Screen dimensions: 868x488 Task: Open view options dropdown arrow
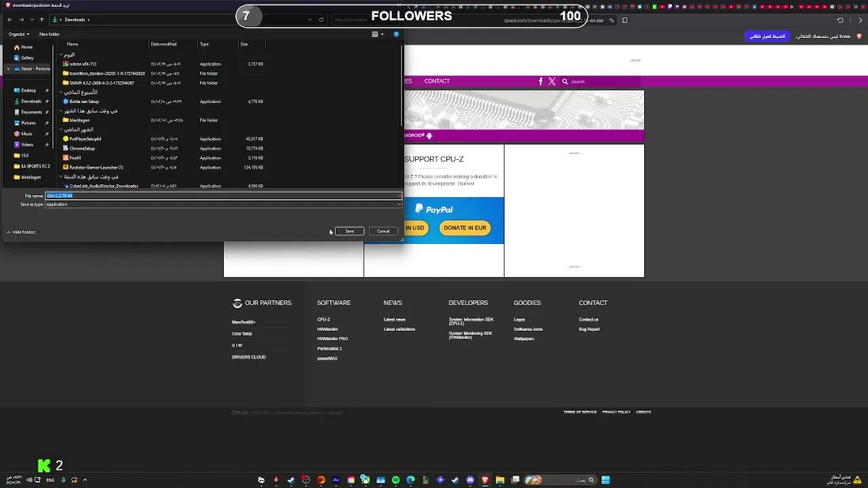[382, 34]
